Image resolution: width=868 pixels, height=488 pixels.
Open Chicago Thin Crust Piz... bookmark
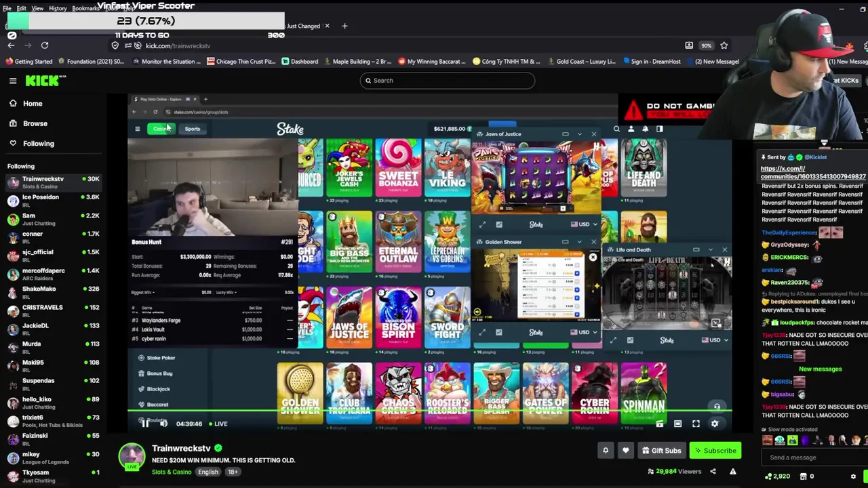241,62
